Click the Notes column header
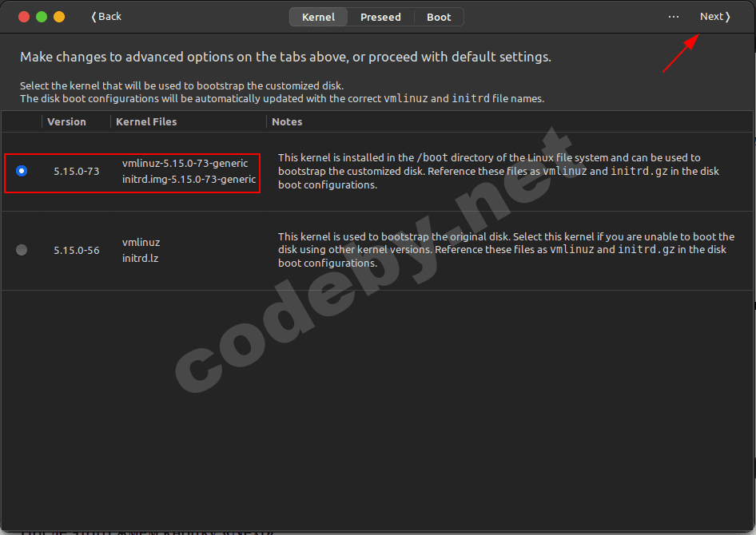 (x=287, y=122)
